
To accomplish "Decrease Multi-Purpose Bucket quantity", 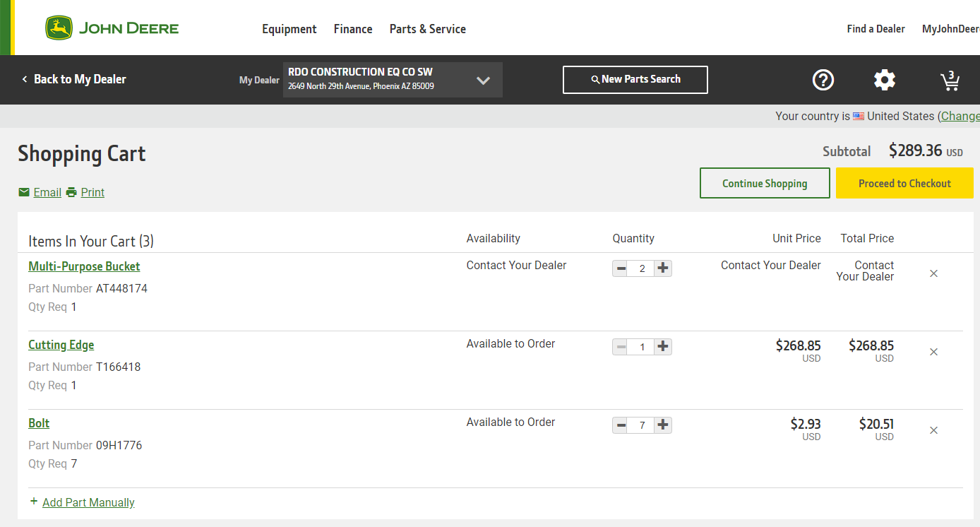I will 621,268.
